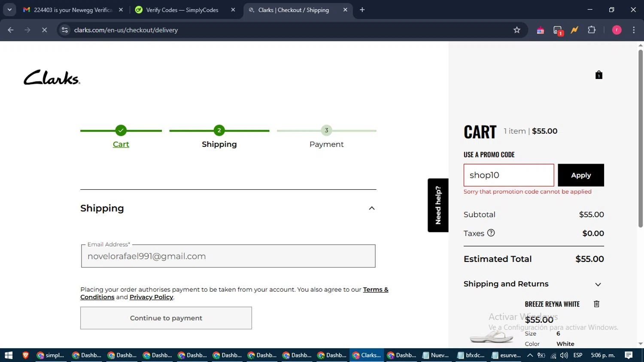
Task: Click the promo code input field
Action: [509, 175]
